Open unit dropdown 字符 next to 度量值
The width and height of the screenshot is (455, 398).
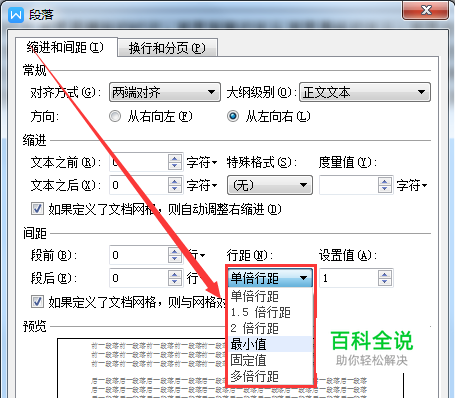click(x=411, y=185)
